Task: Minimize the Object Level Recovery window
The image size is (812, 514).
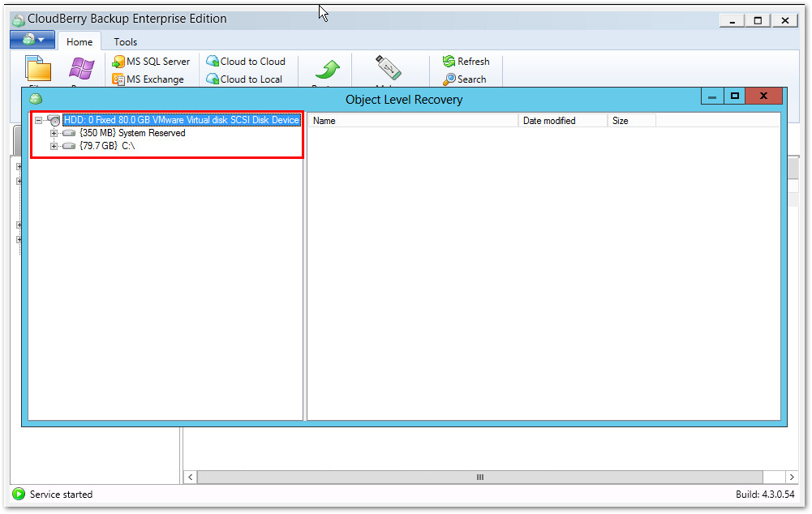Action: 712,96
